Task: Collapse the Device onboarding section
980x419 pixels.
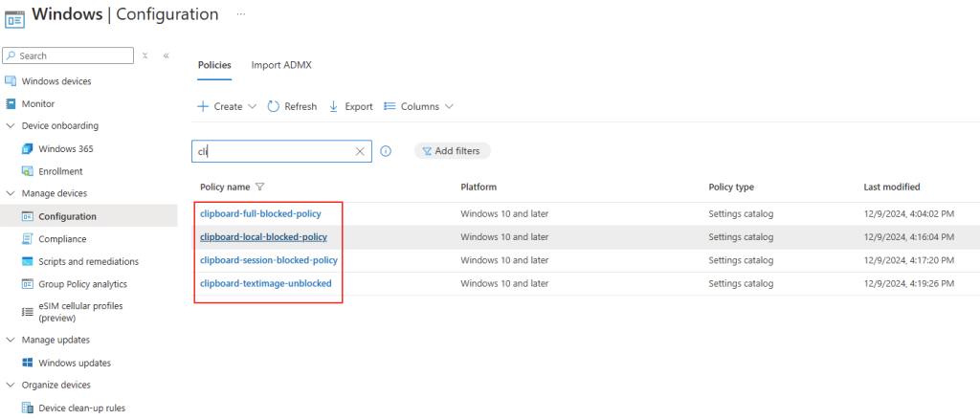Action: [10, 125]
